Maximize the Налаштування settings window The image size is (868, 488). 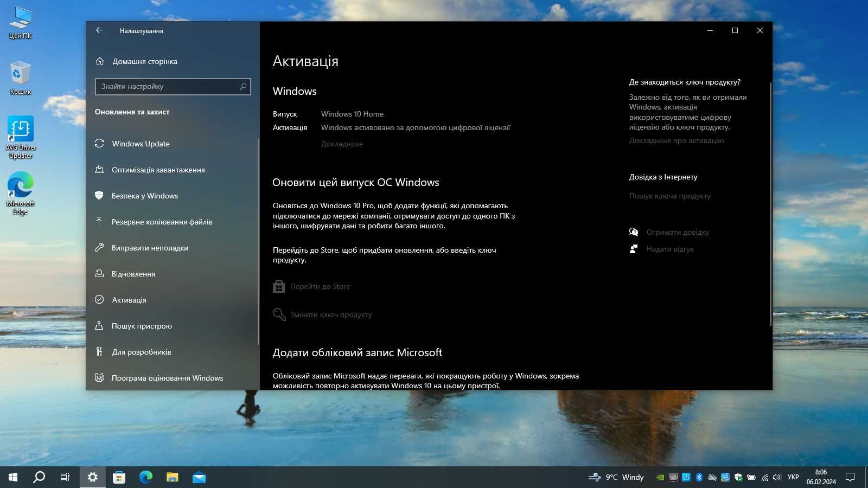click(735, 30)
